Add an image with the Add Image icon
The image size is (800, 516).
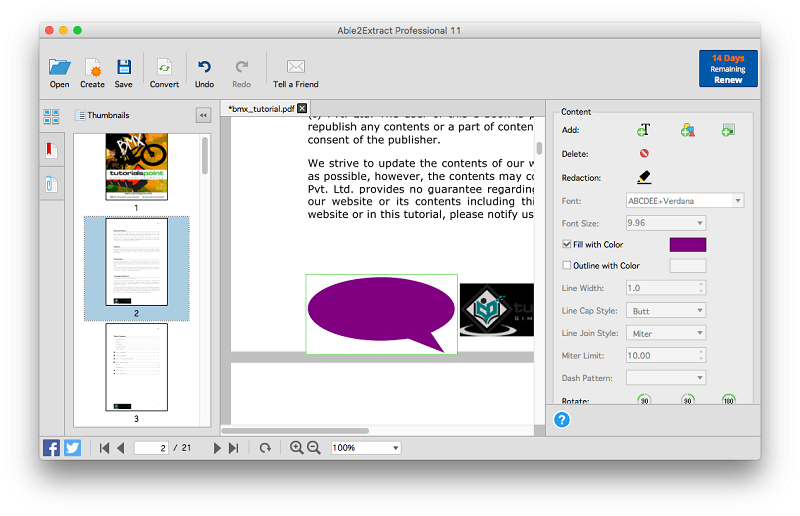(728, 130)
